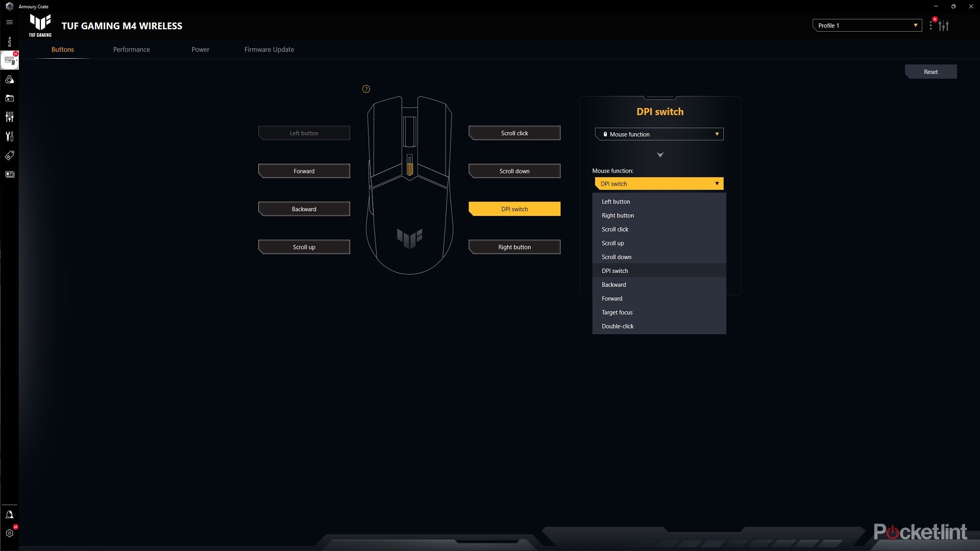Select the highlighted DPI switch button mapping

click(x=514, y=209)
